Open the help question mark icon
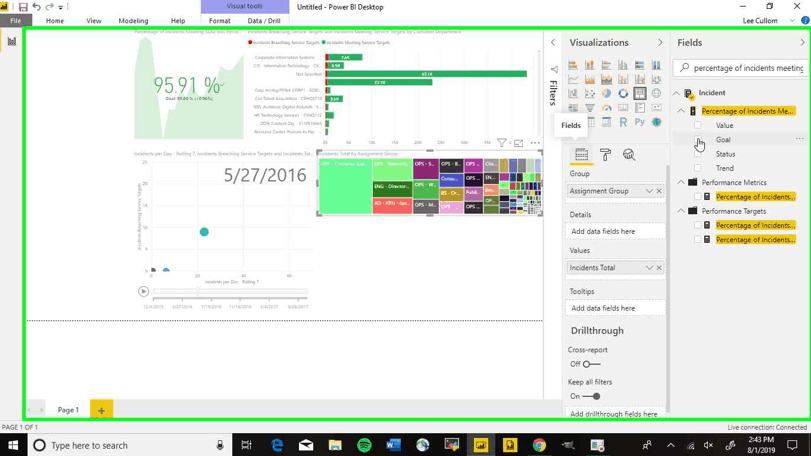The height and width of the screenshot is (456, 811). click(805, 21)
